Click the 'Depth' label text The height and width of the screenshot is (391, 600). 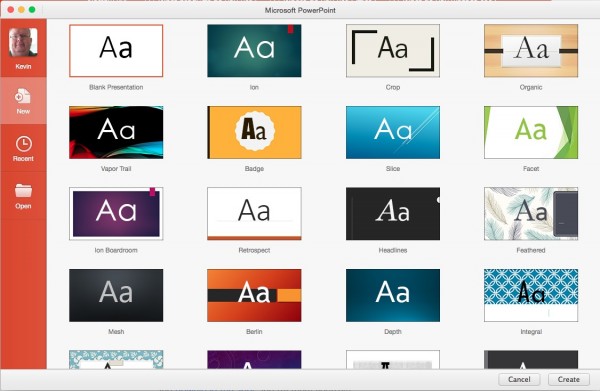[393, 332]
